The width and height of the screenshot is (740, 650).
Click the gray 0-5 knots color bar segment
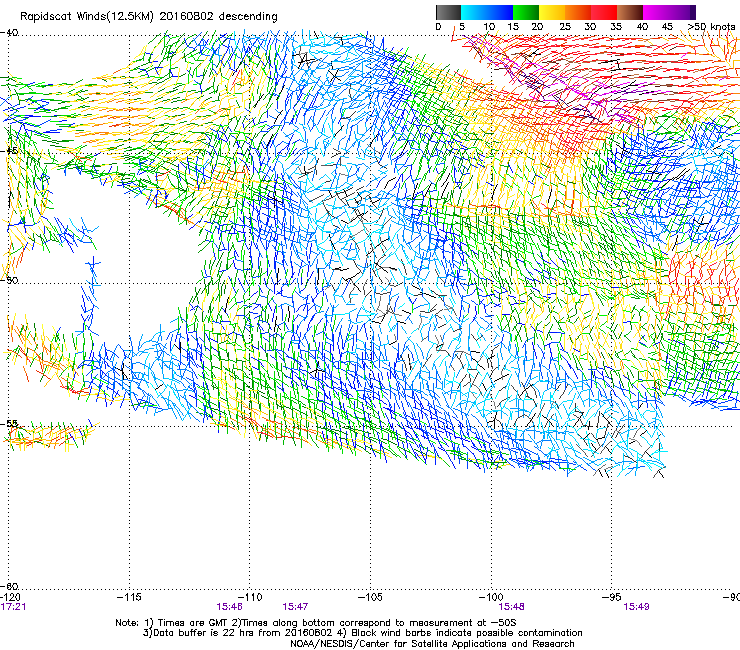tap(448, 12)
